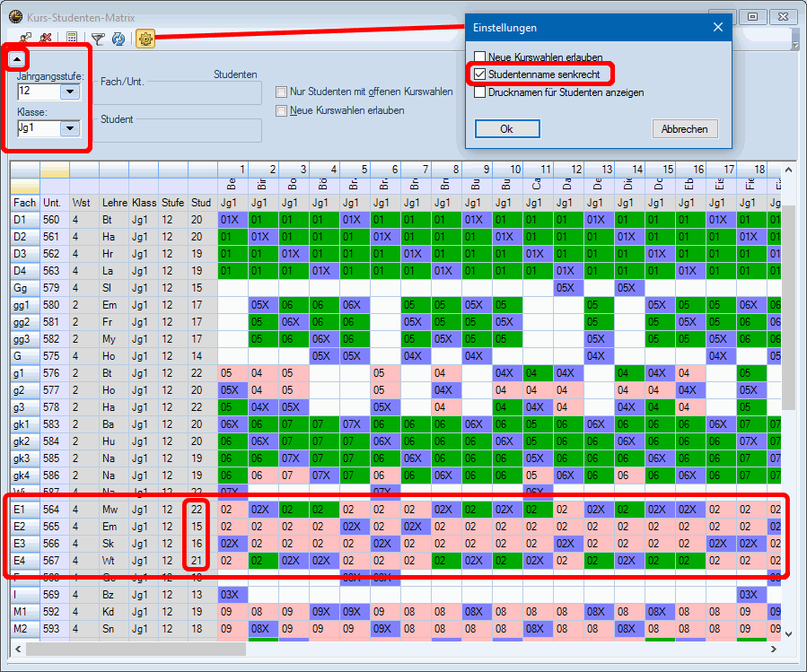Image resolution: width=807 pixels, height=672 pixels.
Task: Click the remove student icon with red X
Action: [x=45, y=39]
